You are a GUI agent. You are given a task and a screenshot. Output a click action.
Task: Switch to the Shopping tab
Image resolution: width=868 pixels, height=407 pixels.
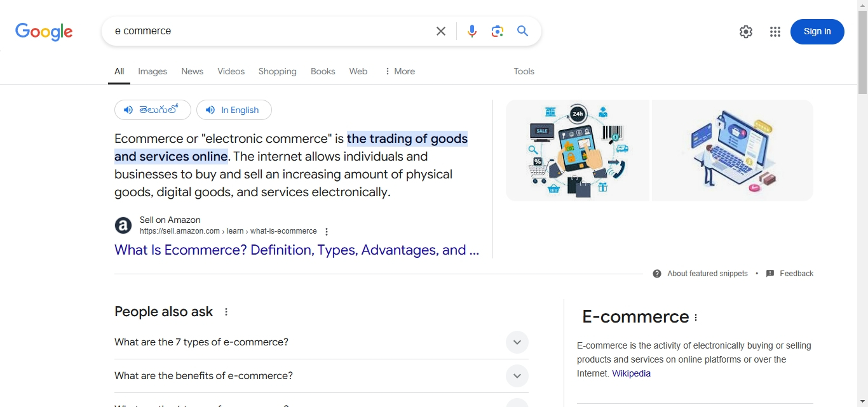(x=278, y=72)
